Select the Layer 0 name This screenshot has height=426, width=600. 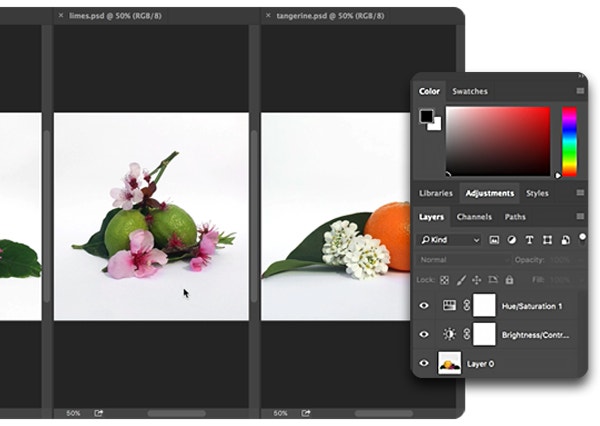pos(480,364)
